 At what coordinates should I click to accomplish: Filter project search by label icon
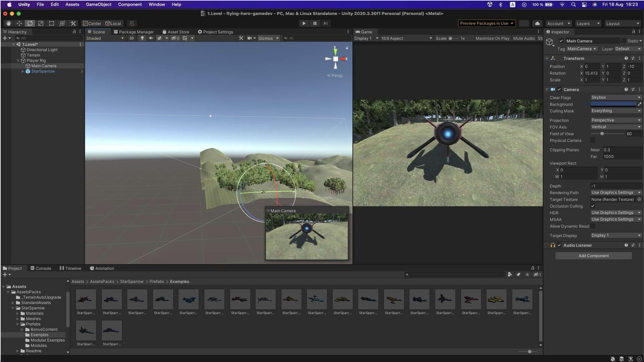[x=518, y=274]
